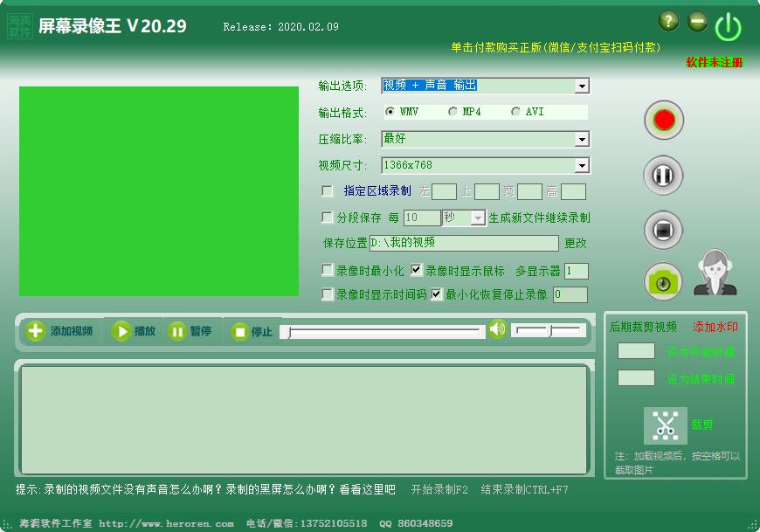
Task: Click the 海润软件 logo in title bar
Action: click(x=20, y=26)
